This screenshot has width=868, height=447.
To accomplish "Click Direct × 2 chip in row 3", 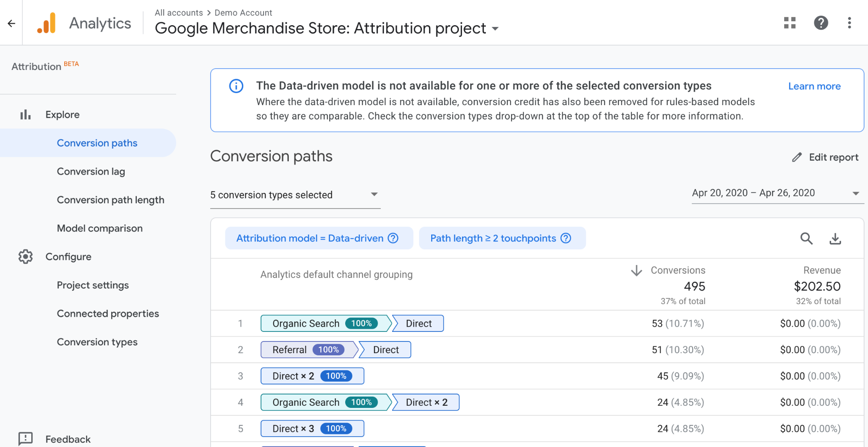I will pos(312,376).
